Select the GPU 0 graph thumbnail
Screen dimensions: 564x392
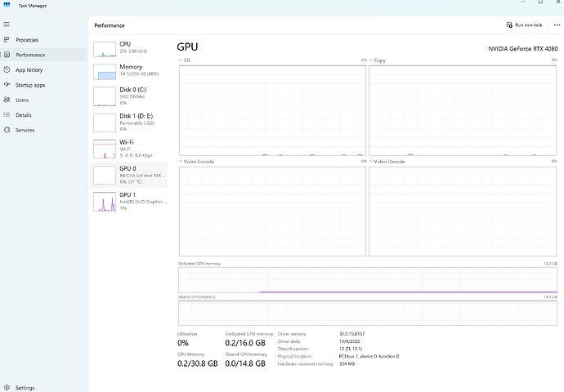[x=105, y=175]
